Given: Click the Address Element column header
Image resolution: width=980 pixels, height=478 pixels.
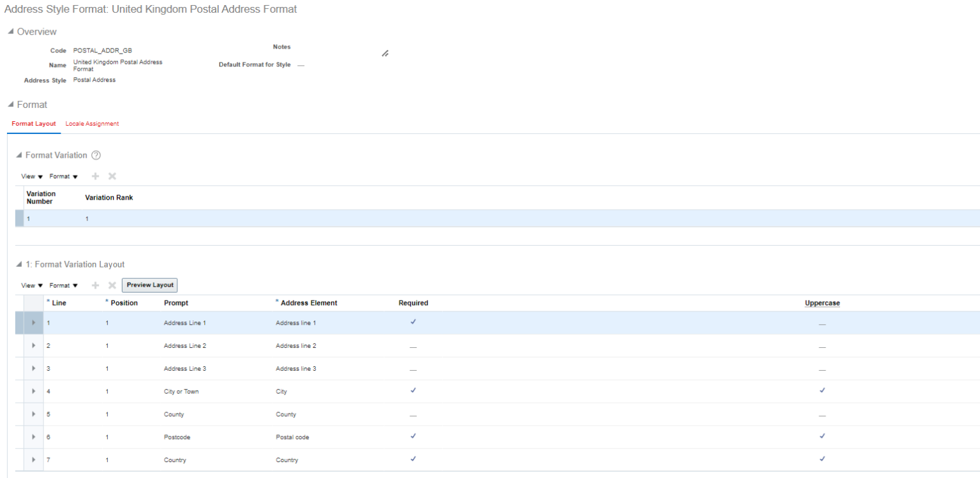Looking at the screenshot, I should coord(308,303).
